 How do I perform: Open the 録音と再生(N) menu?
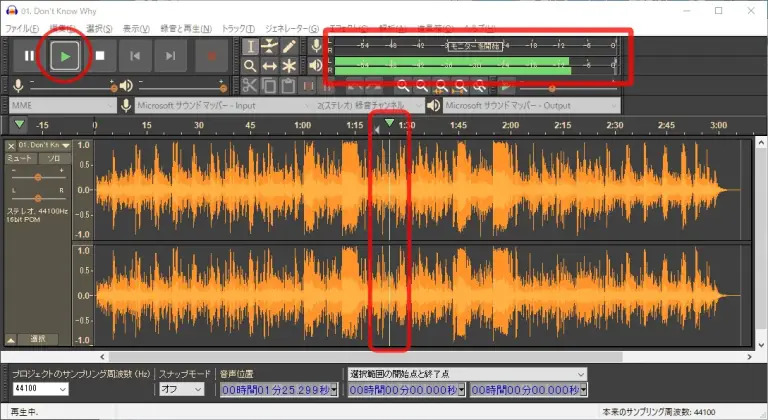click(x=186, y=28)
